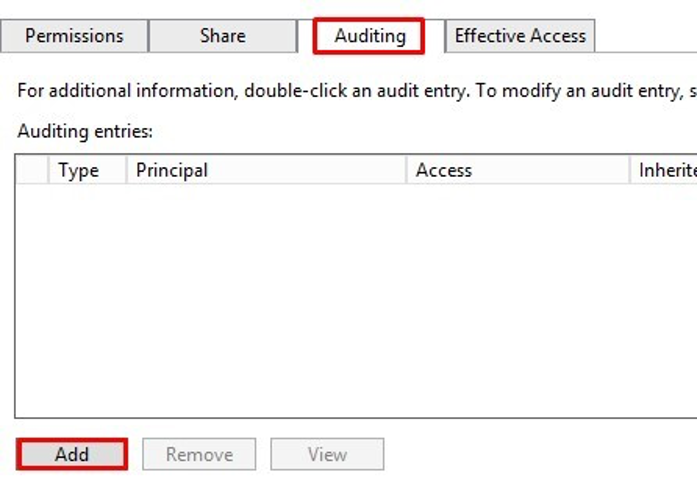Click the divider between Type and Principal headers
This screenshot has height=483, width=697.
coord(127,170)
